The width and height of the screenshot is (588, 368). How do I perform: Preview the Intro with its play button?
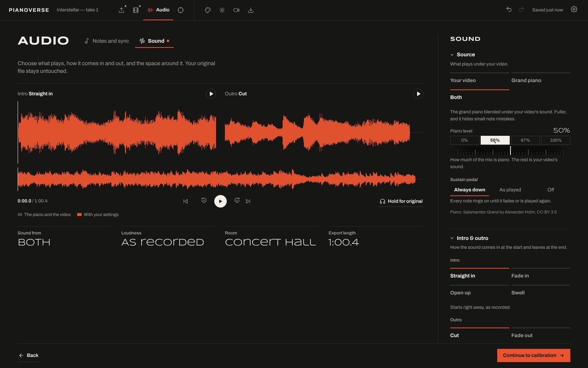click(211, 94)
